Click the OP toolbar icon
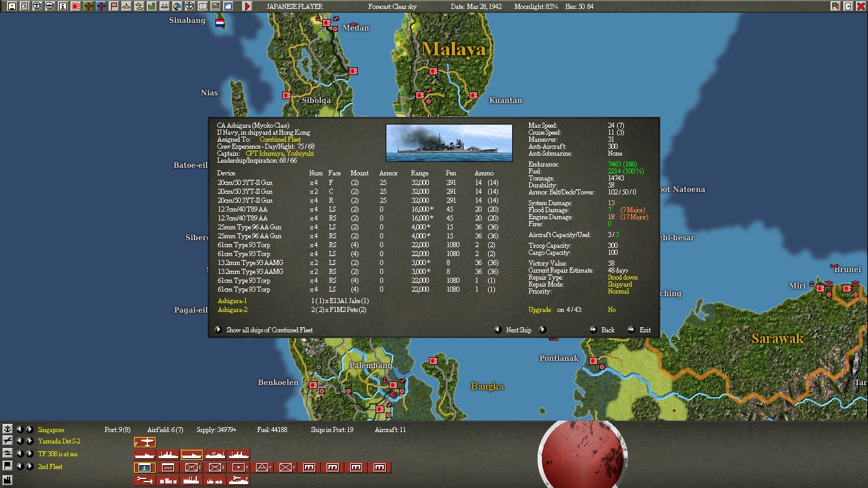This screenshot has height=488, width=868. pyautogui.click(x=203, y=6)
